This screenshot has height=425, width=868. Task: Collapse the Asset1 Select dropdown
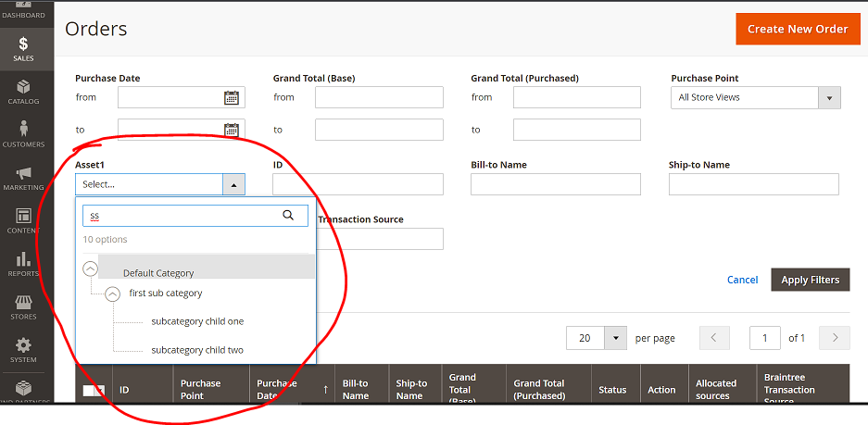coord(233,184)
